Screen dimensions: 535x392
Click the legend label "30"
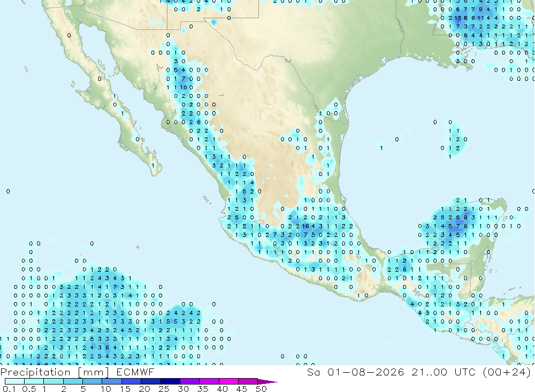pos(183,389)
